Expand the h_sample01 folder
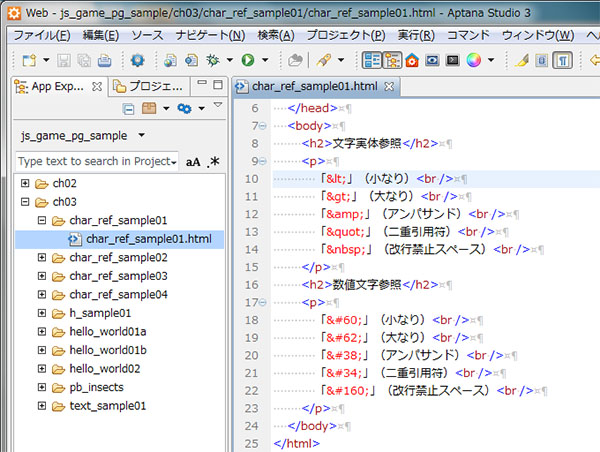 pos(42,313)
